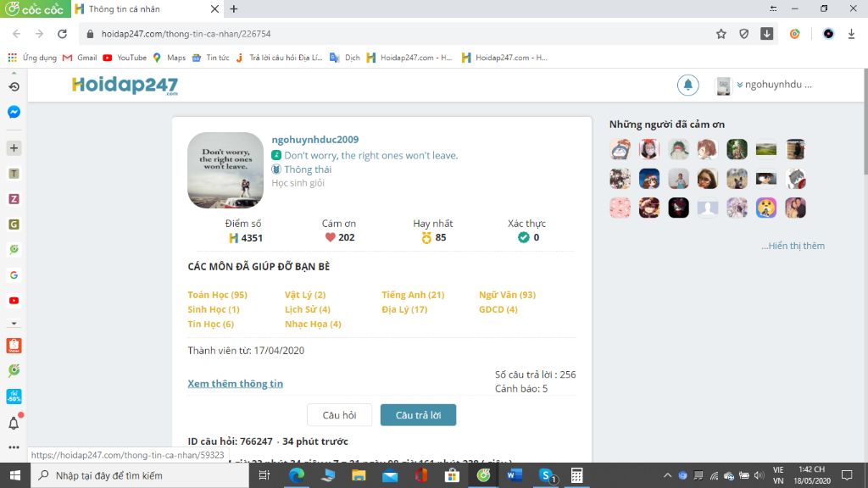Open the G green sidebar shortcut
868x488 pixels.
(x=14, y=224)
